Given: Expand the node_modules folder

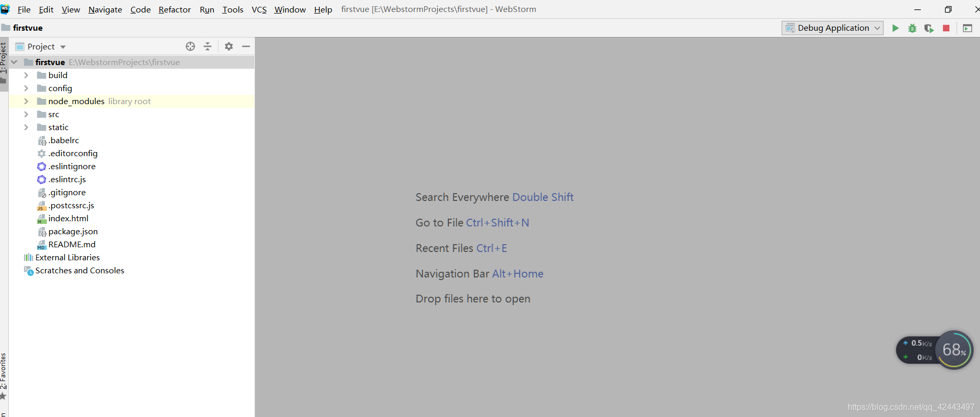Looking at the screenshot, I should click(26, 101).
